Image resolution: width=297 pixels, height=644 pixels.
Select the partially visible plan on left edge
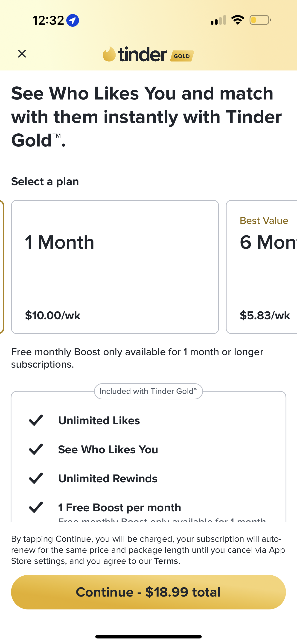point(2,267)
